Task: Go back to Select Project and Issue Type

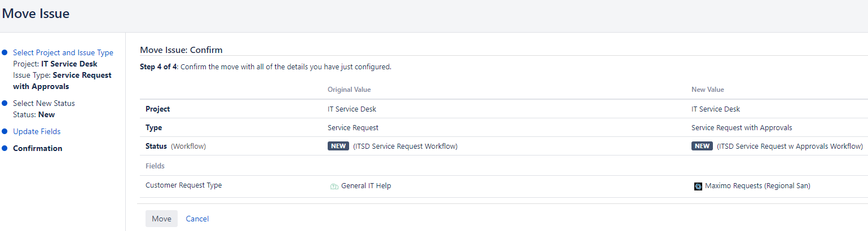Action: pos(63,53)
